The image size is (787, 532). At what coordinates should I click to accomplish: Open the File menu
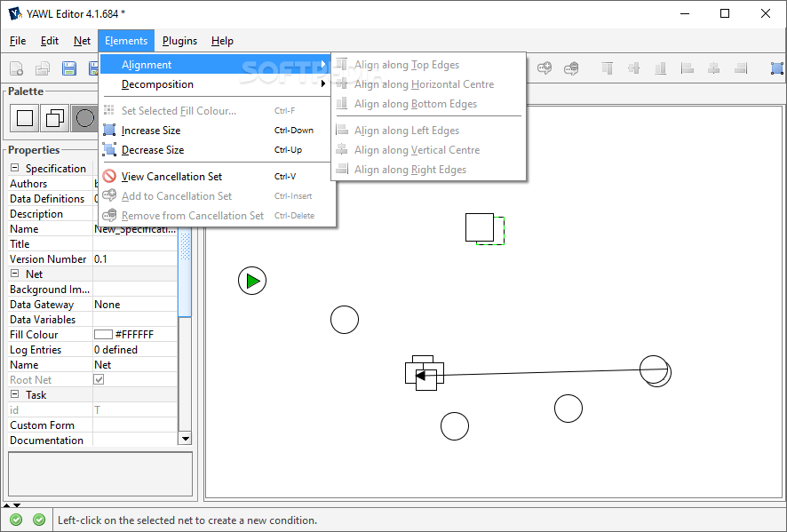(x=18, y=41)
